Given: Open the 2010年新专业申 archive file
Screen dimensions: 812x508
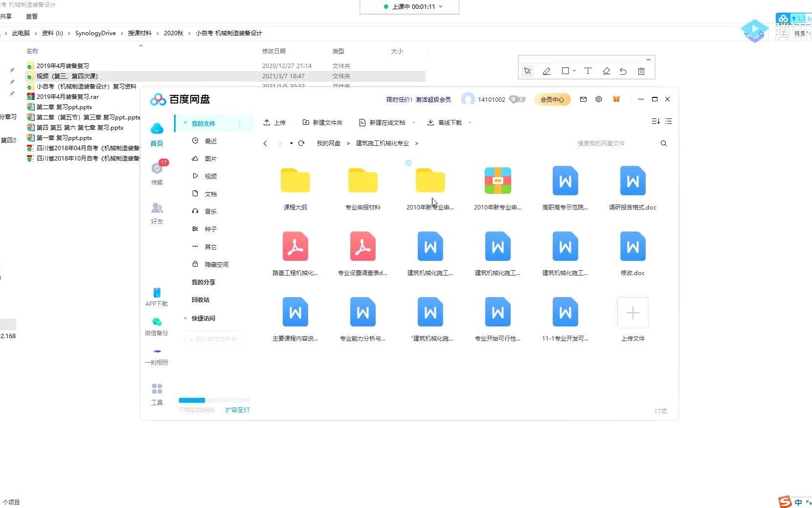Looking at the screenshot, I should tap(498, 181).
